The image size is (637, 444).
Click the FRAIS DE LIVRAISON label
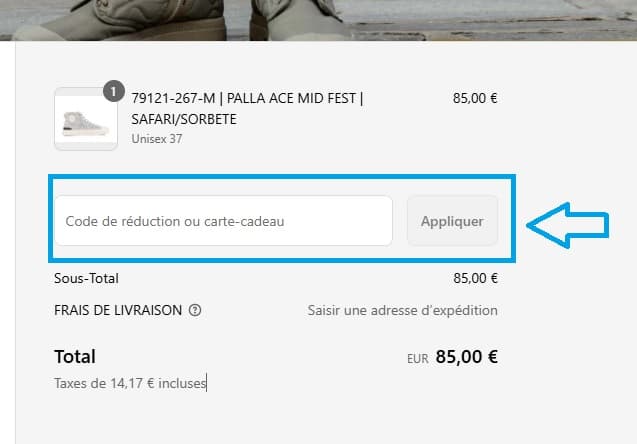point(118,310)
